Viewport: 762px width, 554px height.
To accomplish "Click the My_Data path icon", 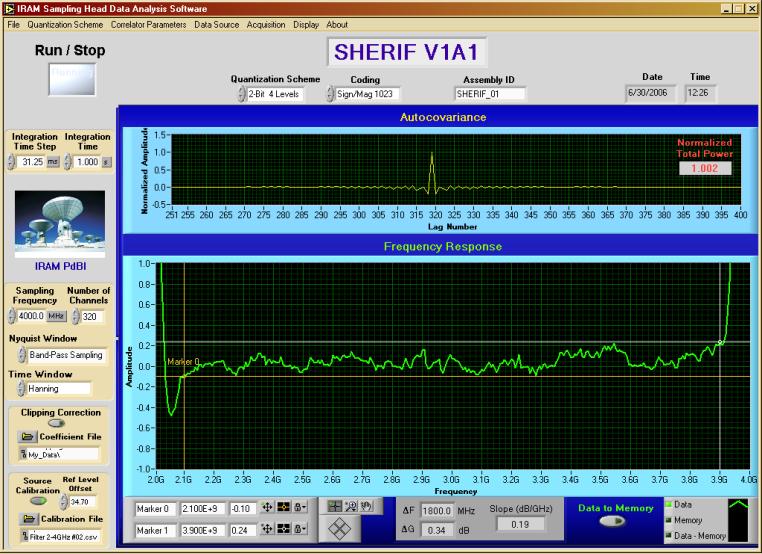I will [23, 454].
